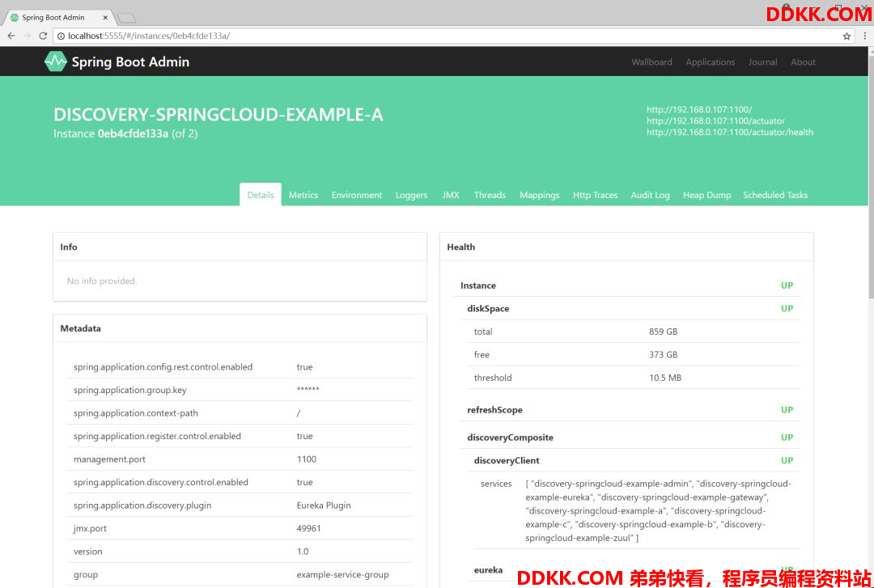
Task: Open the Journal page
Action: click(762, 61)
